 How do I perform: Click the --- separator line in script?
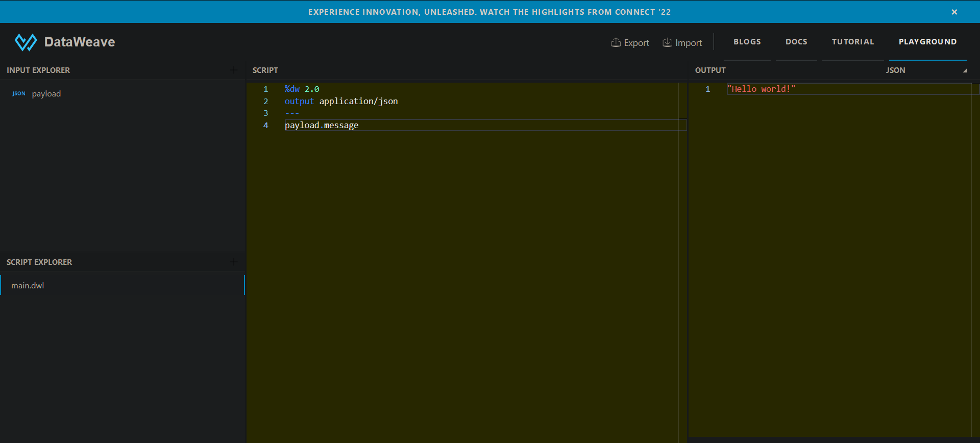[x=292, y=113]
